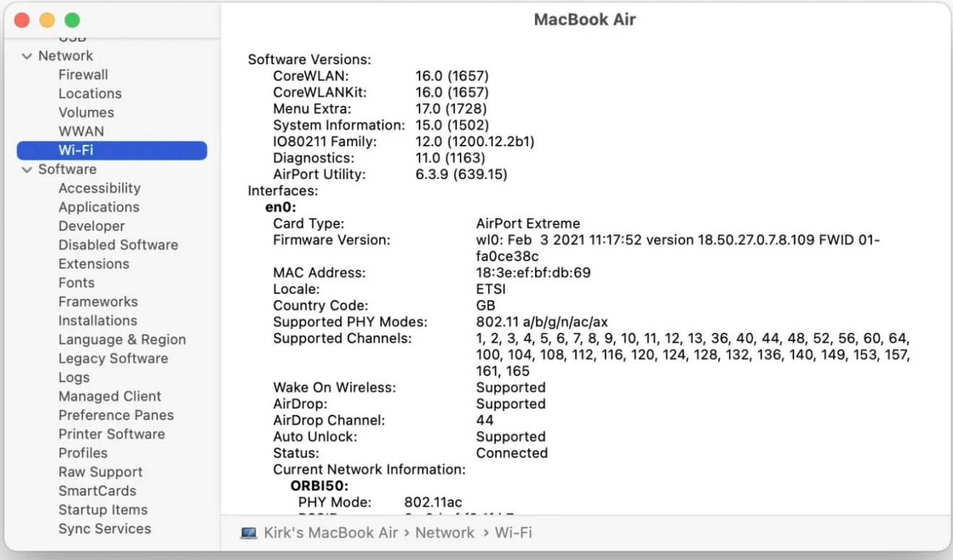Click "Kirk's MacBook Air" in the path bar
The height and width of the screenshot is (560, 953).
click(x=331, y=533)
